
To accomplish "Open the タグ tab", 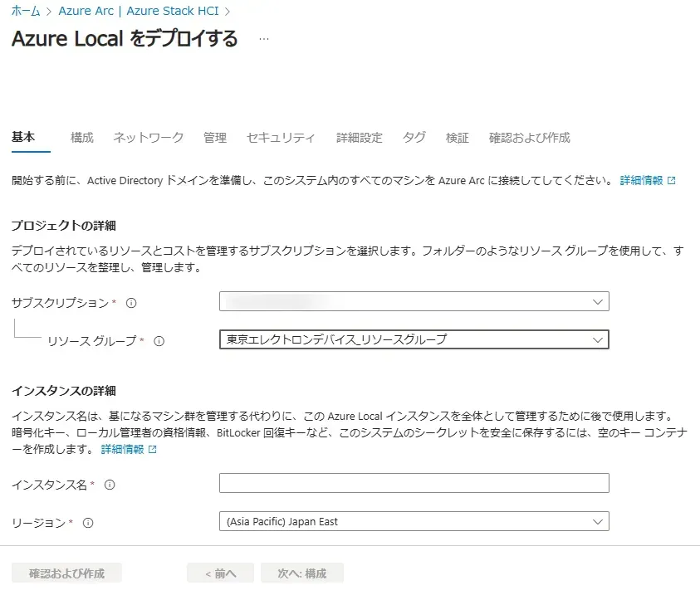I will point(413,138).
